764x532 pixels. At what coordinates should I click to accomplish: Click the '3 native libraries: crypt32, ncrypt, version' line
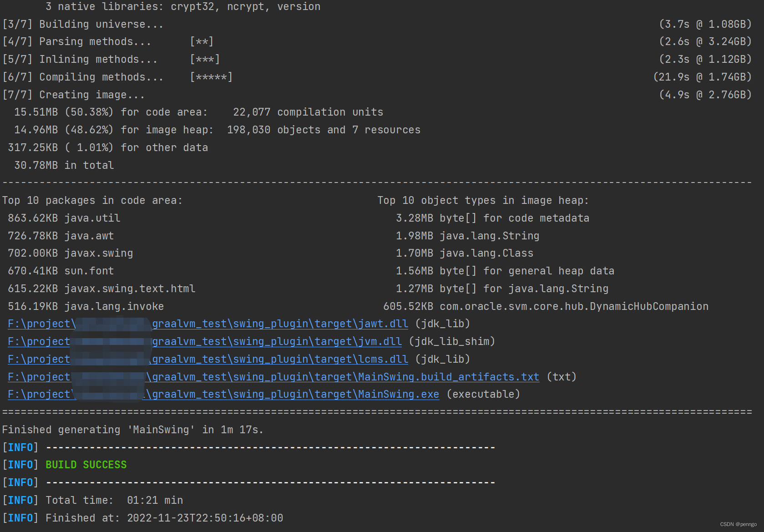click(x=183, y=6)
